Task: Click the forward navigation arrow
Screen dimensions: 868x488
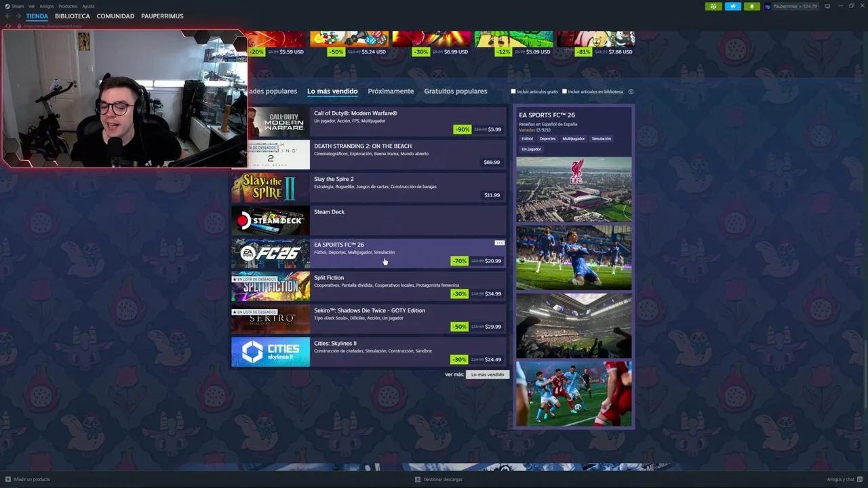Action: (18, 16)
